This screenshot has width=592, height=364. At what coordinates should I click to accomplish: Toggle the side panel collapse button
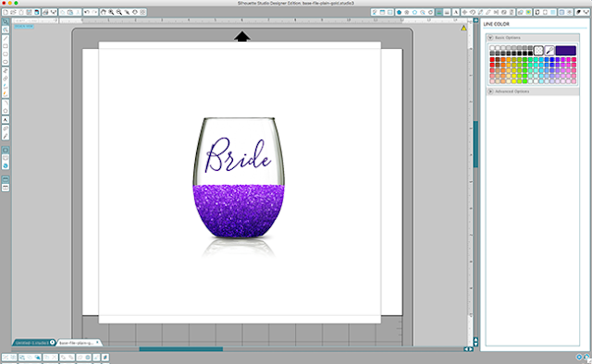(x=475, y=20)
